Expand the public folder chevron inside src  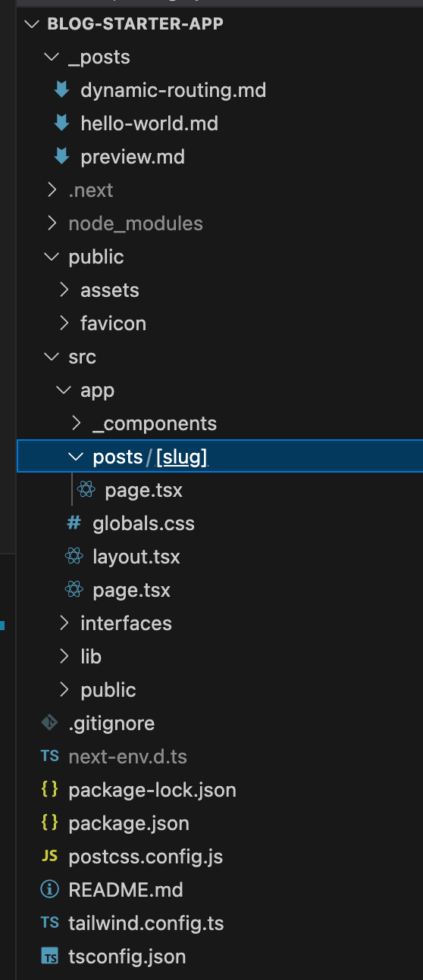[x=64, y=690]
